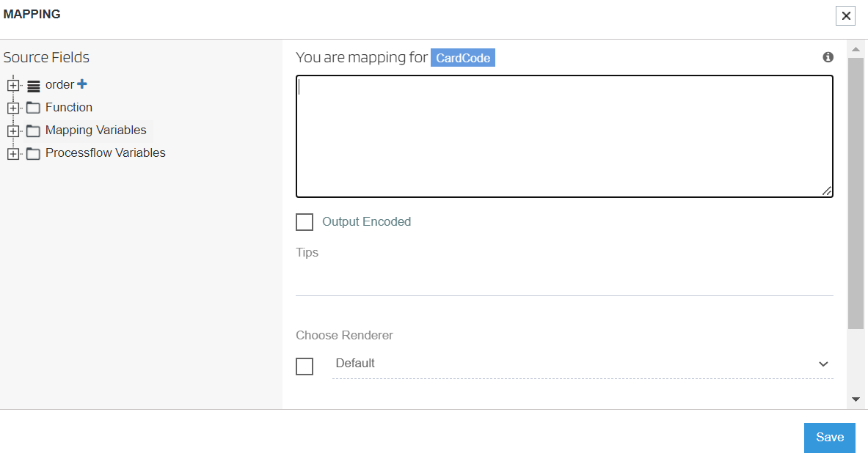Expand the Mapping Variables tree node

[12, 131]
